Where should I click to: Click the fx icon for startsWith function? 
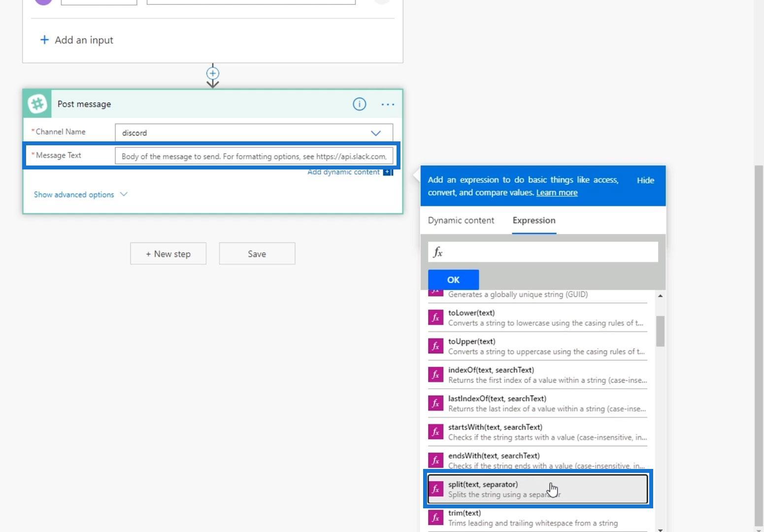tap(435, 432)
